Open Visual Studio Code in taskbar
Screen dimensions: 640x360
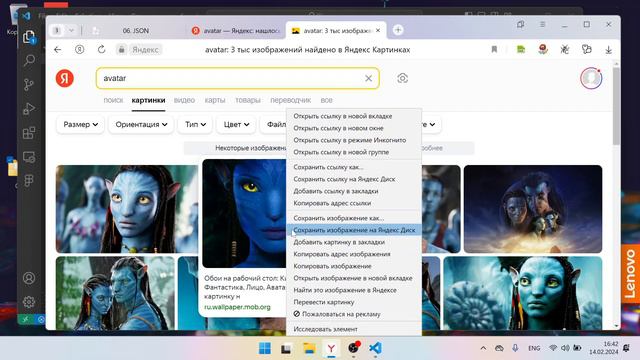click(375, 348)
